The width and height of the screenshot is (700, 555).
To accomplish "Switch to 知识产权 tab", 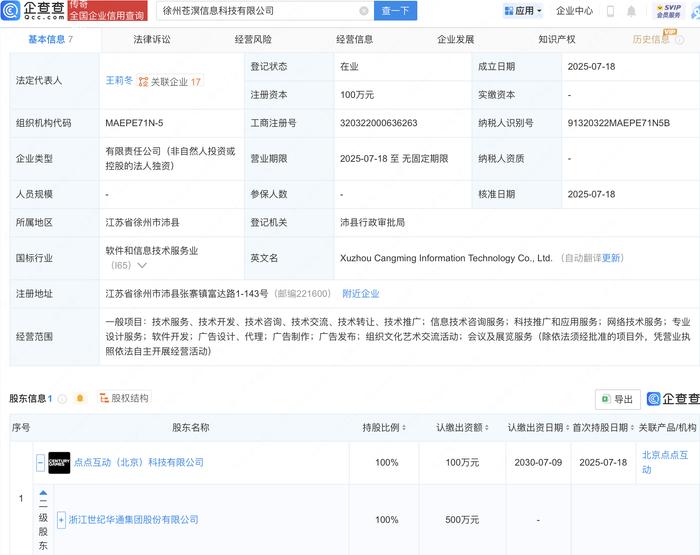I will [x=557, y=40].
